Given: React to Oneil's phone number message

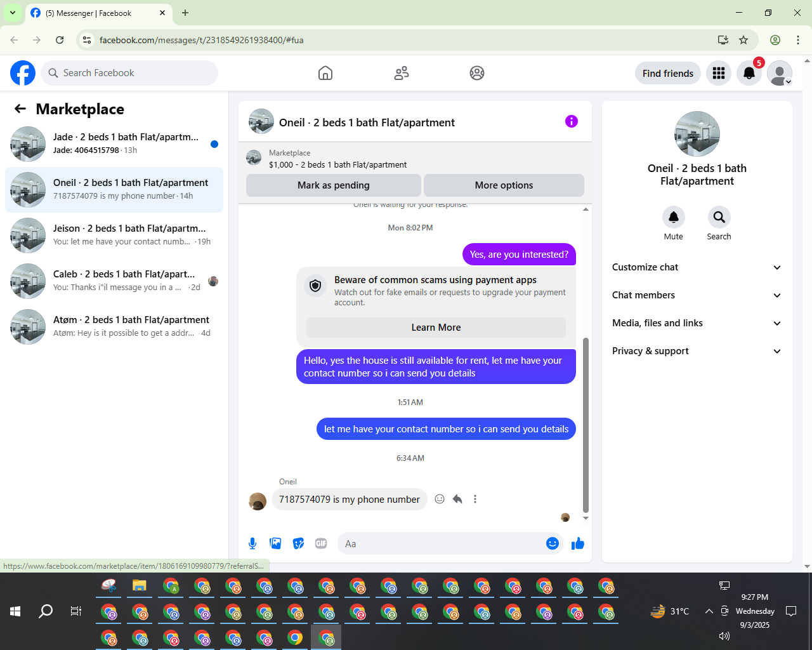Looking at the screenshot, I should tap(440, 499).
